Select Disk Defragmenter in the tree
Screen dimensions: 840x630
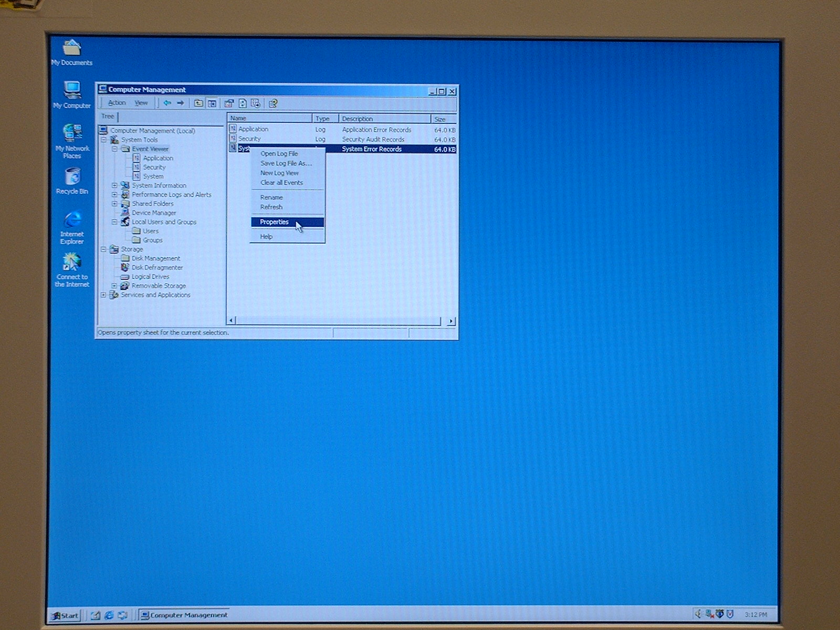tap(157, 268)
